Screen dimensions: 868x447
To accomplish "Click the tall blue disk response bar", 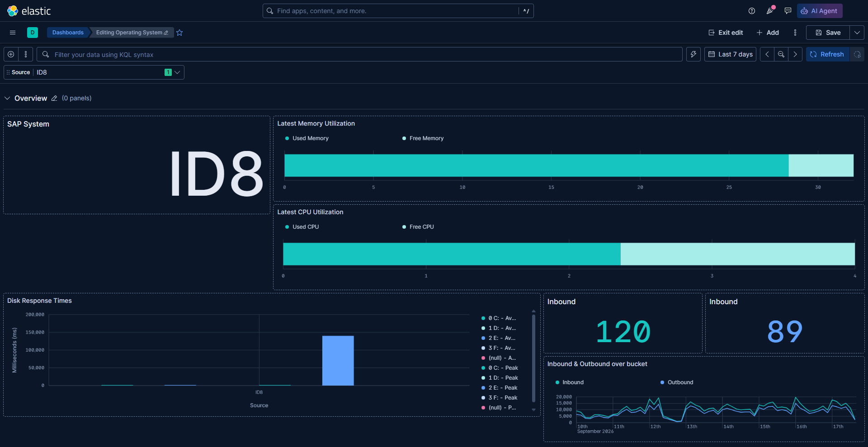I will coord(338,361).
